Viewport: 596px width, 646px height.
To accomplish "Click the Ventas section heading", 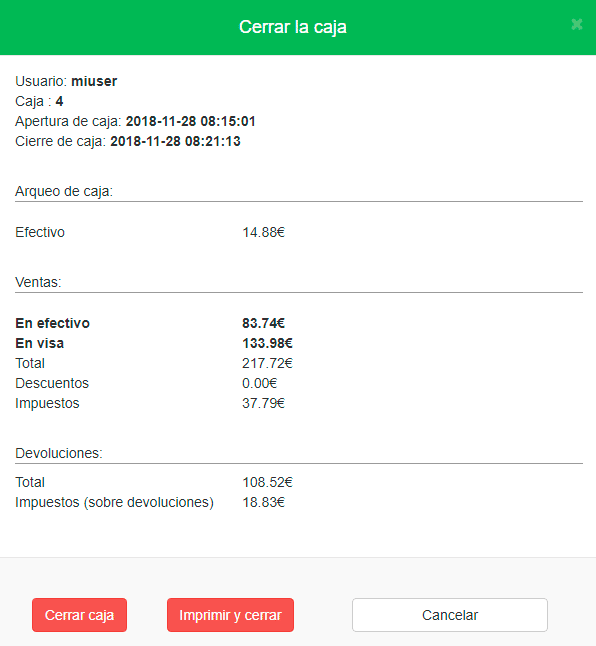I will pos(38,282).
